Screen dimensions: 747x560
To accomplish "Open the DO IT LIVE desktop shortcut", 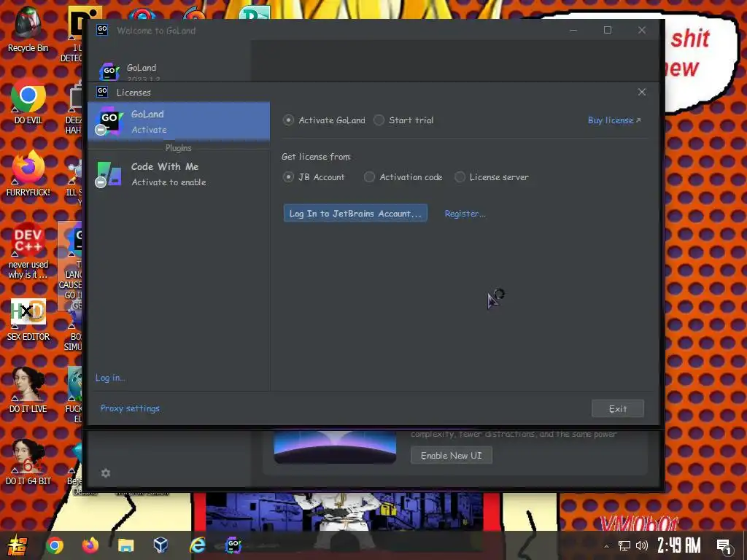I will point(28,391).
